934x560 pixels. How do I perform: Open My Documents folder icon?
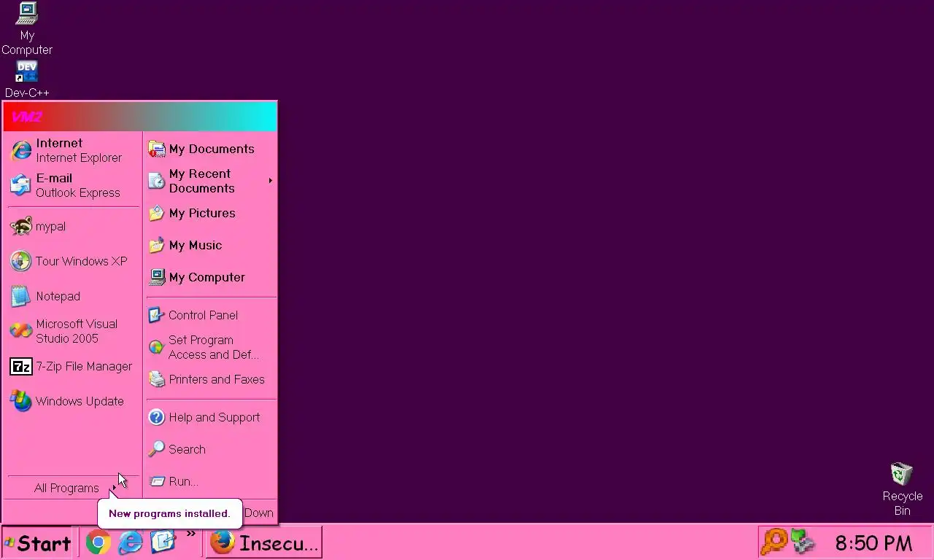tap(157, 149)
